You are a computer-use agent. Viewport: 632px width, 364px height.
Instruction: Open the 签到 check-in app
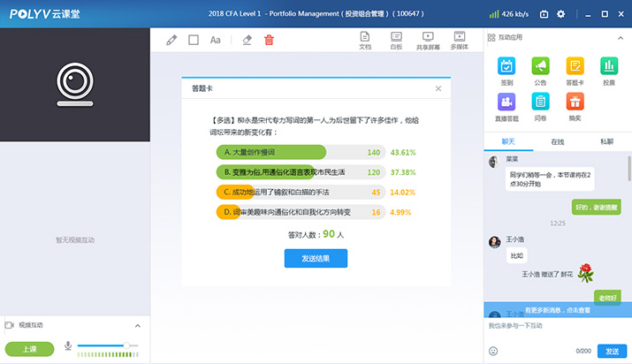[506, 70]
